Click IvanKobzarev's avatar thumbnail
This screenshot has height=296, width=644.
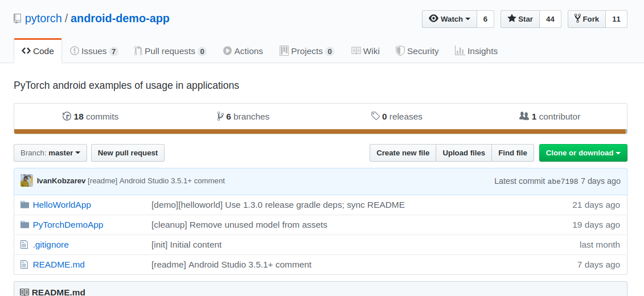[27, 181]
